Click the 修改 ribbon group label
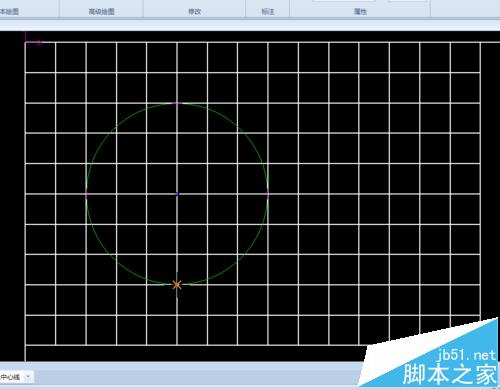Screen dimensions: 500x389 [x=195, y=12]
